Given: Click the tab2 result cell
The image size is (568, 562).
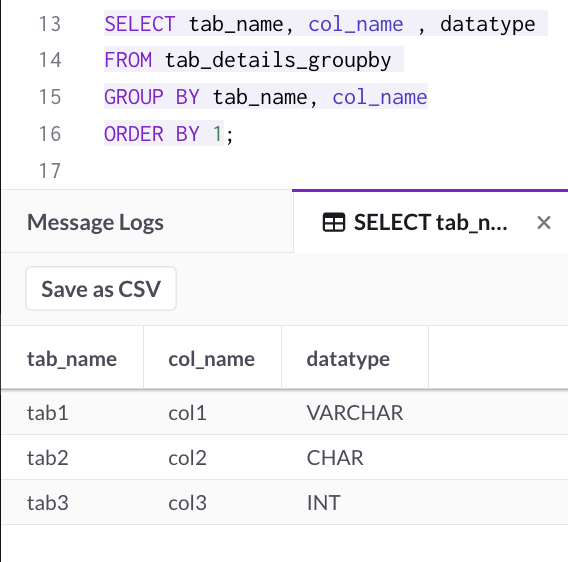Looking at the screenshot, I should point(47,458).
